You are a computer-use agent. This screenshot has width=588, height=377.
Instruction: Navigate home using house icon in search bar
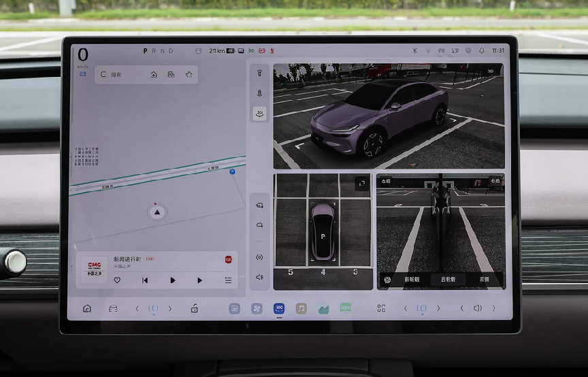[154, 75]
